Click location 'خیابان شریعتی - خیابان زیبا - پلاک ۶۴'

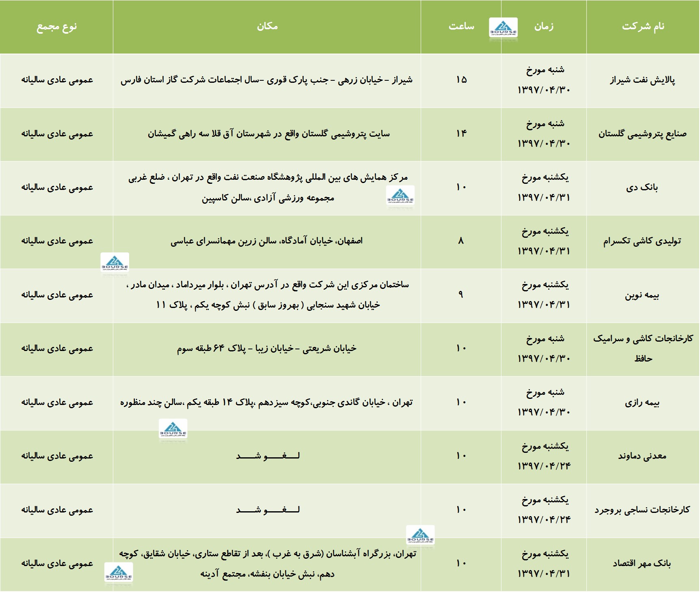pyautogui.click(x=267, y=349)
